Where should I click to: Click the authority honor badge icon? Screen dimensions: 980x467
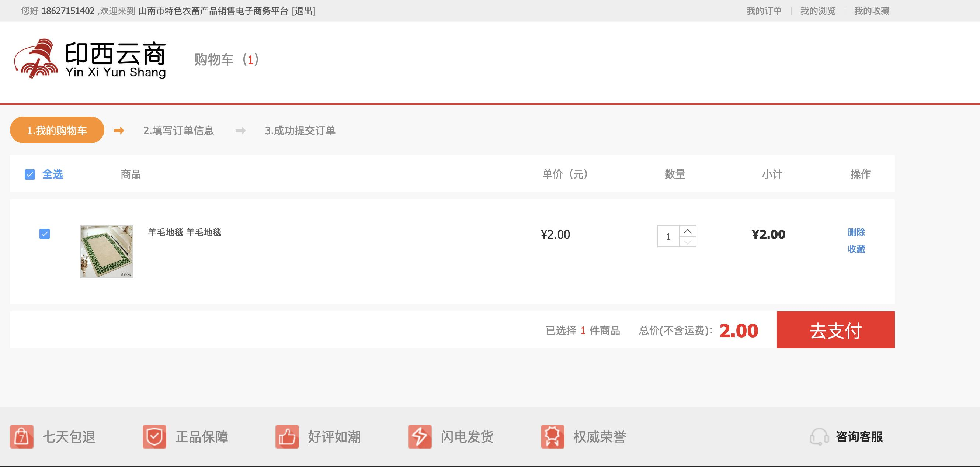pyautogui.click(x=553, y=436)
